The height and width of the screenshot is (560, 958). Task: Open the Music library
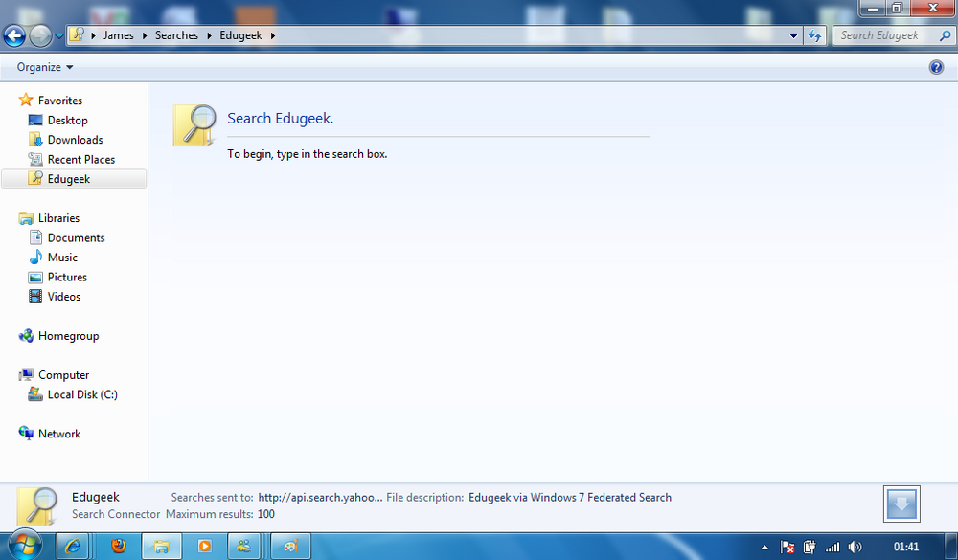tap(62, 258)
